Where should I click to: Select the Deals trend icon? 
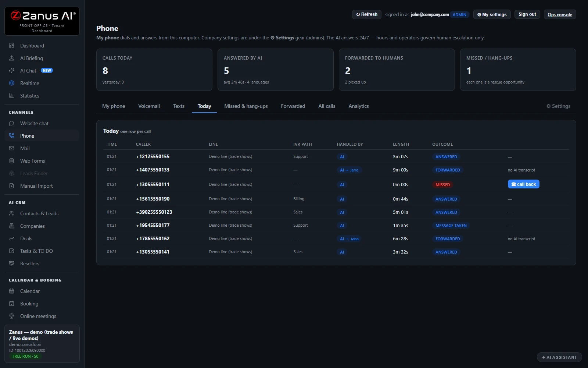pos(11,238)
